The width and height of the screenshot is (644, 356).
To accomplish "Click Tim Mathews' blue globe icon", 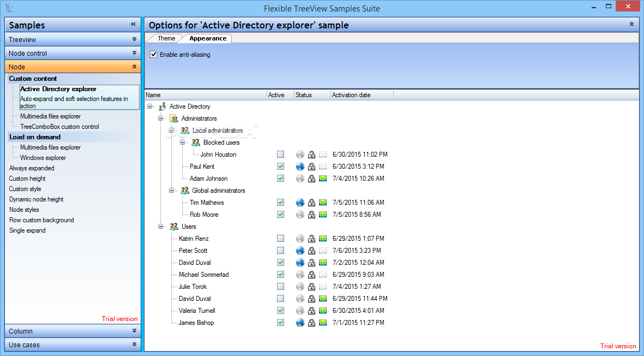I will 300,203.
